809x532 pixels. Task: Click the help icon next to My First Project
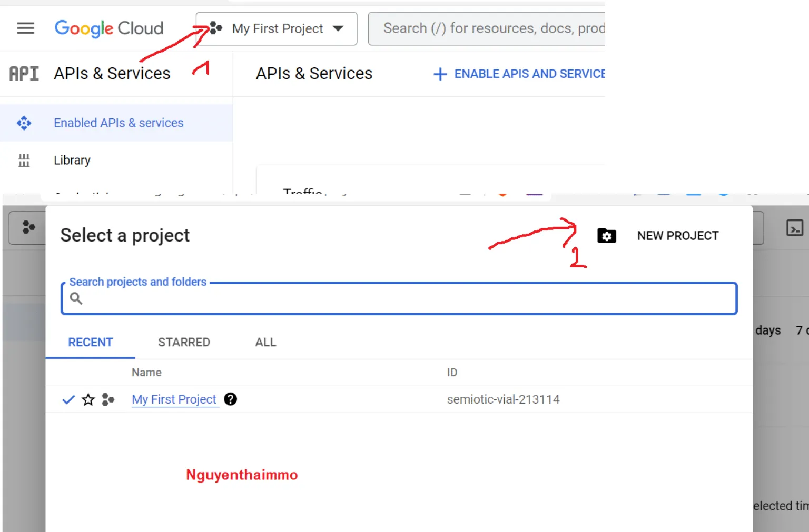(x=230, y=399)
